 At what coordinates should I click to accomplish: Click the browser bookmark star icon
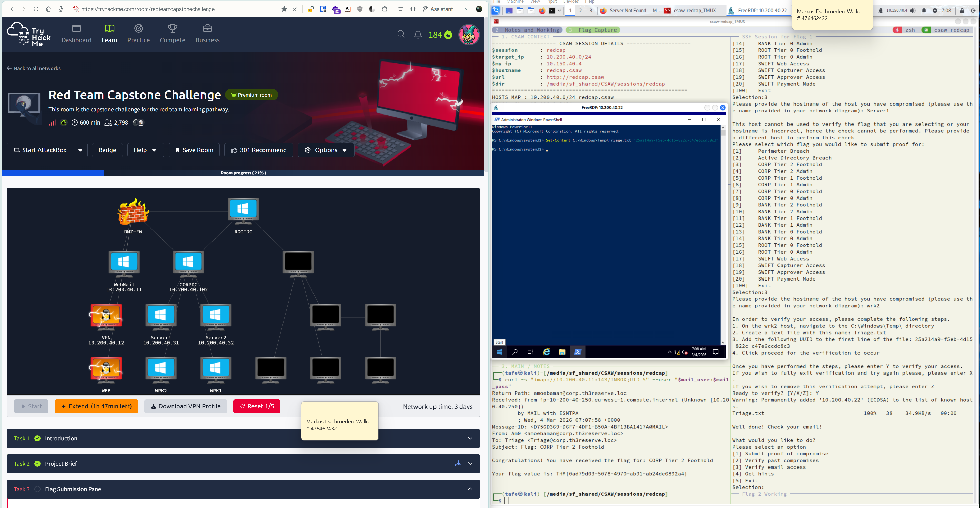tap(284, 9)
